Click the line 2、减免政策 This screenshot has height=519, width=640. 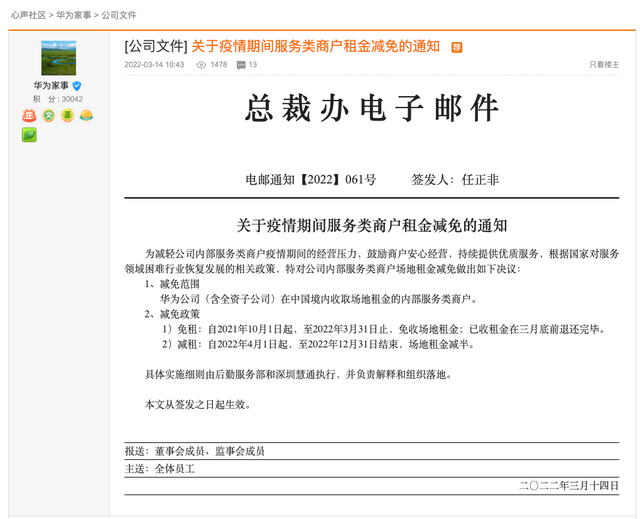pyautogui.click(x=172, y=314)
